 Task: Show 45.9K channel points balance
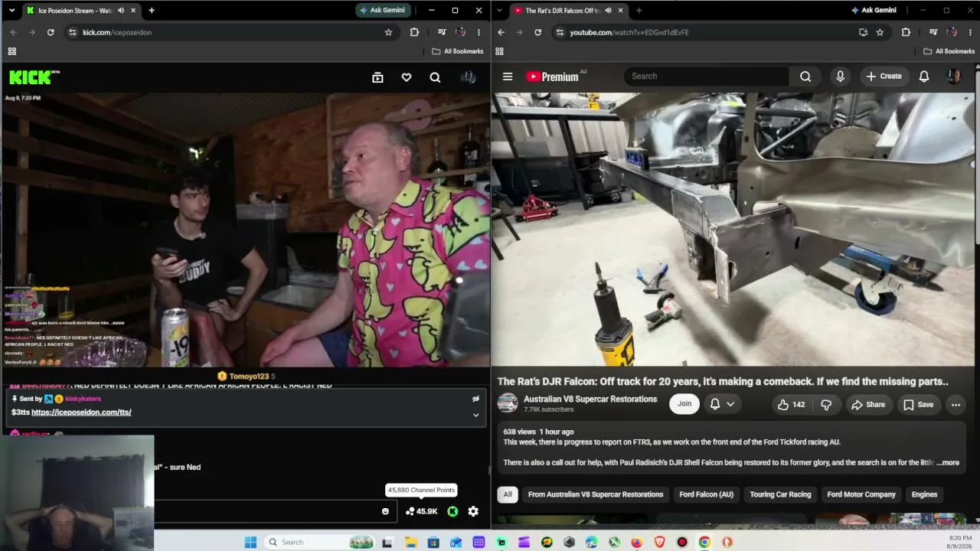coord(421,511)
